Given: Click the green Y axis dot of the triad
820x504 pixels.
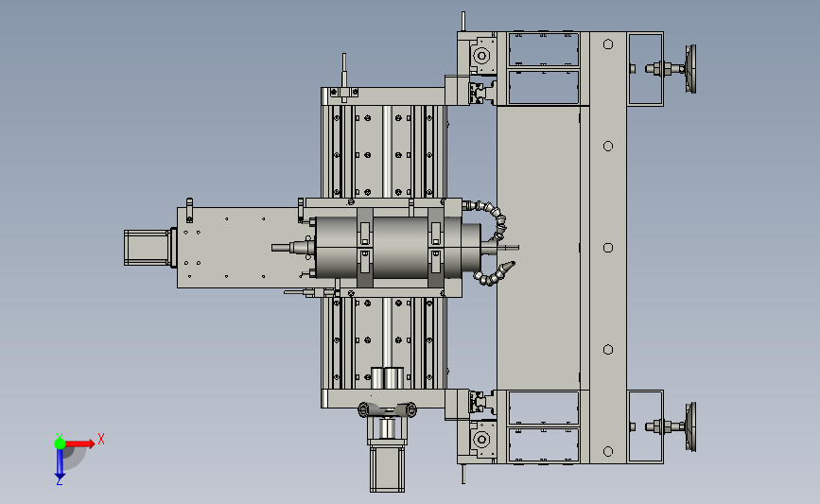Looking at the screenshot, I should pyautogui.click(x=60, y=443).
